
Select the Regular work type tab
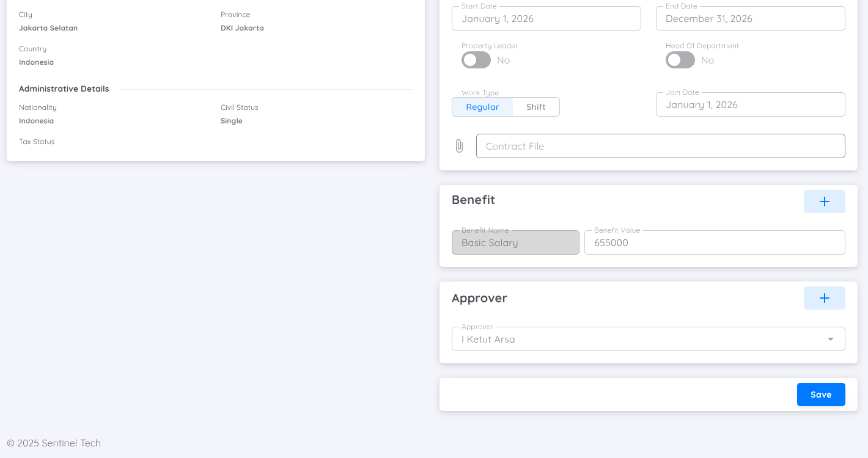[482, 106]
